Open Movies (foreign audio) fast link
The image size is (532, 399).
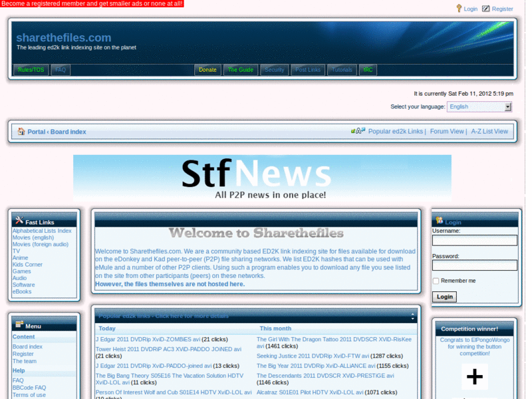tap(41, 244)
